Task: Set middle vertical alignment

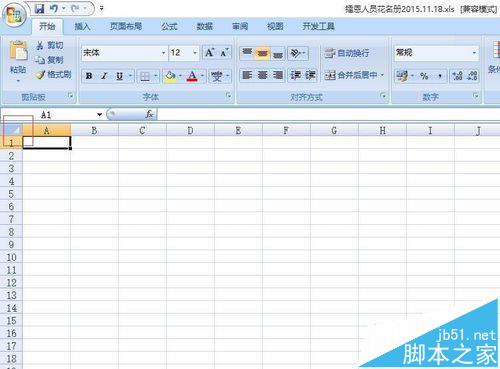Action: coord(262,53)
